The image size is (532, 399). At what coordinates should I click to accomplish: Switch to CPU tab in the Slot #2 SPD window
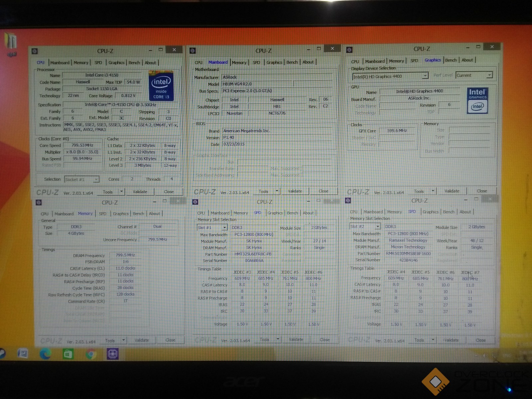pyautogui.click(x=354, y=212)
